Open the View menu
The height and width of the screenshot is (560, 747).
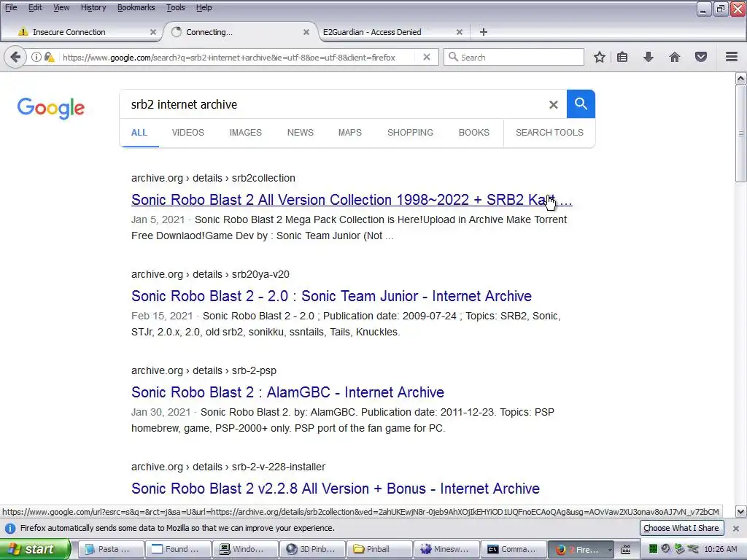tap(61, 7)
